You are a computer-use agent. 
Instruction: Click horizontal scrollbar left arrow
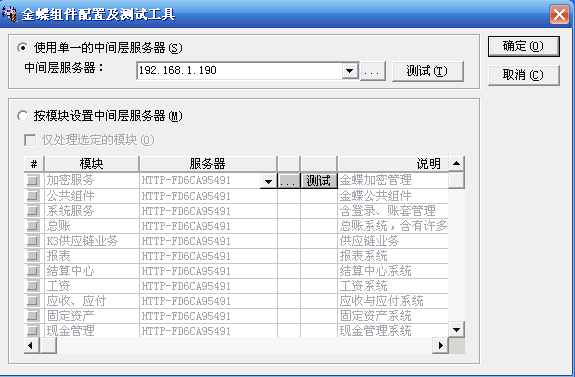pyautogui.click(x=32, y=345)
